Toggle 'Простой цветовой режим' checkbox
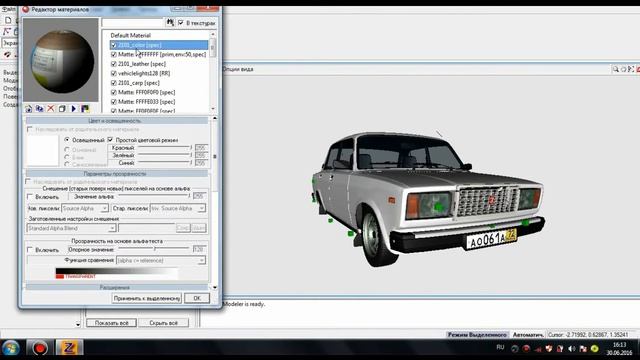Image resolution: width=640 pixels, height=360 pixels. 111,140
